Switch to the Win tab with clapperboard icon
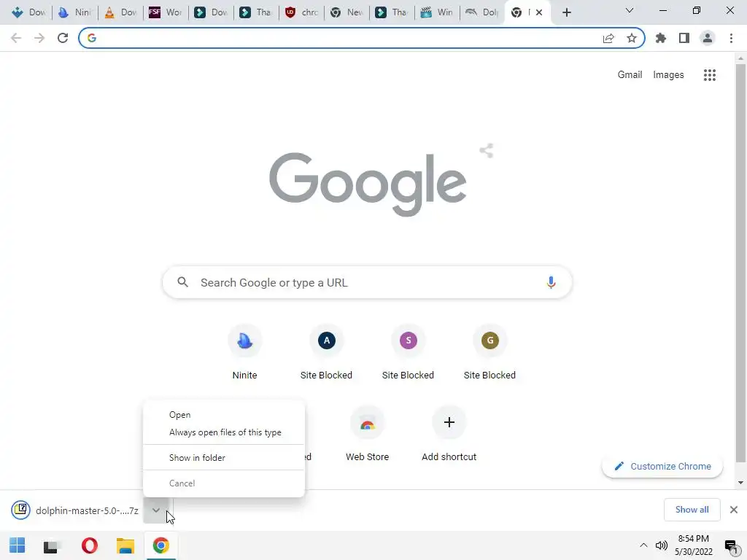The image size is (747, 560). (437, 12)
